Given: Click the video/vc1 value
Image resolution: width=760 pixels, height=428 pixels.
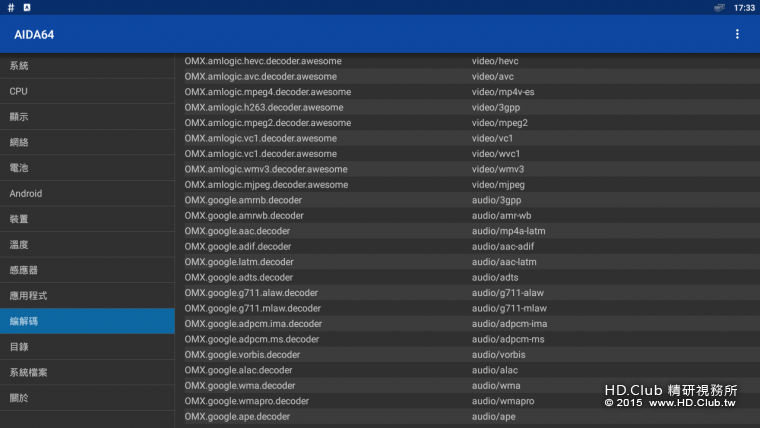Looking at the screenshot, I should 492,139.
